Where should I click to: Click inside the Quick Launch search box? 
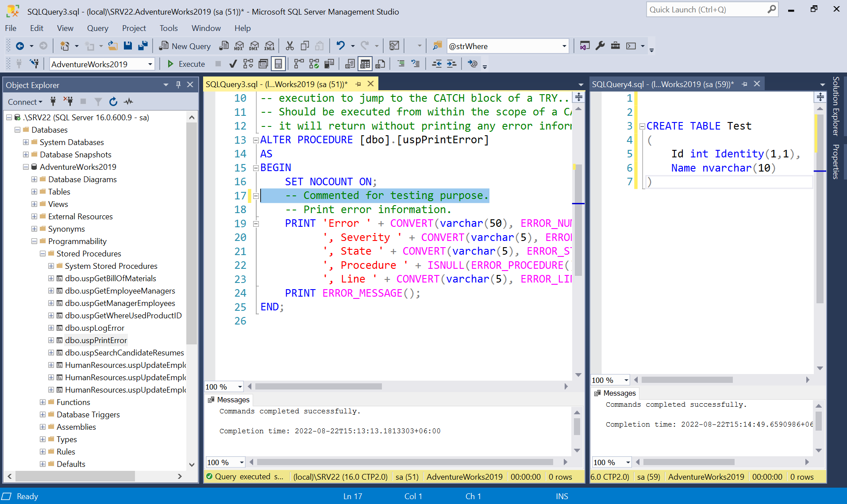(704, 9)
